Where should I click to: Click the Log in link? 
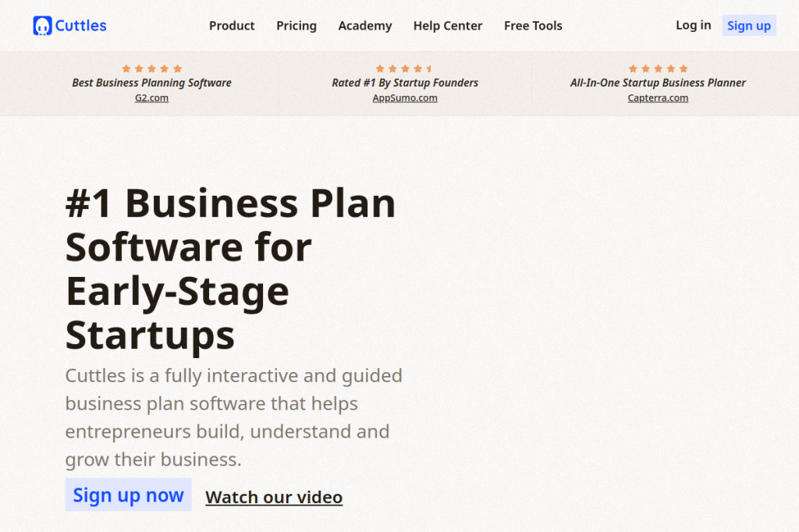[693, 25]
